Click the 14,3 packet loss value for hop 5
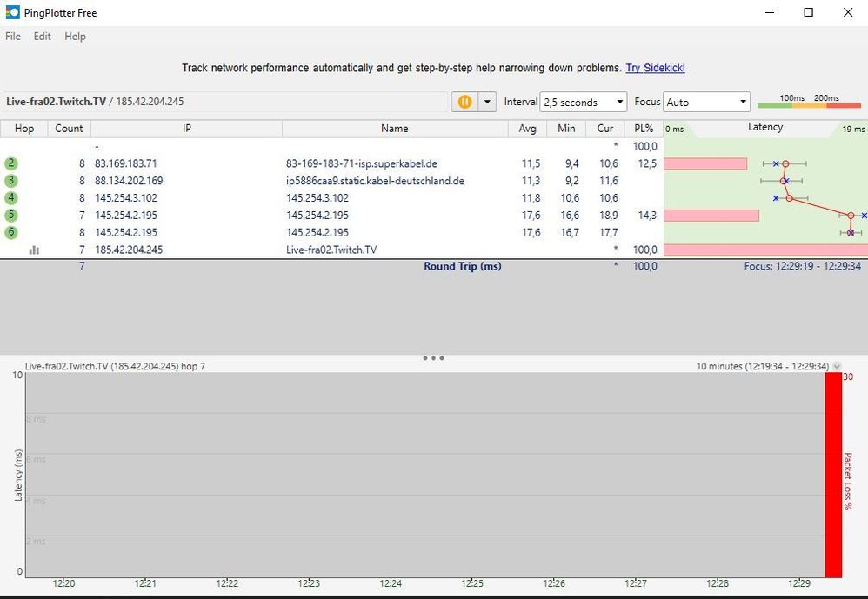The height and width of the screenshot is (599, 868). (648, 215)
